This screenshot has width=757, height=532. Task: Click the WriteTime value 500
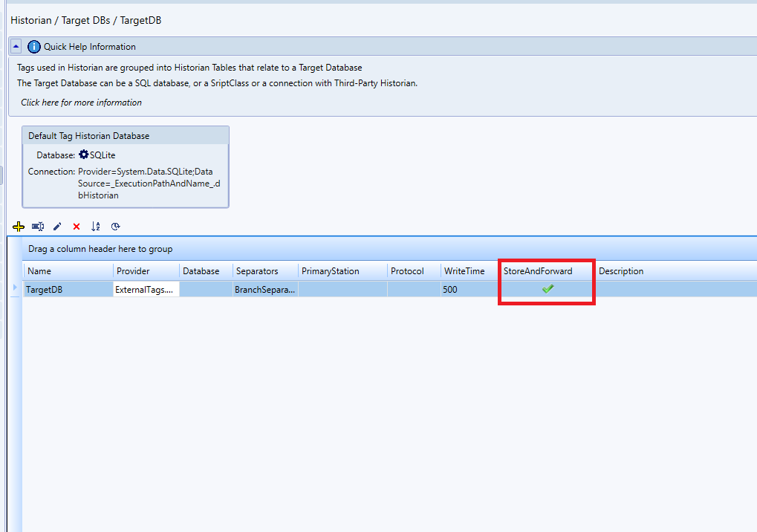[x=450, y=290]
